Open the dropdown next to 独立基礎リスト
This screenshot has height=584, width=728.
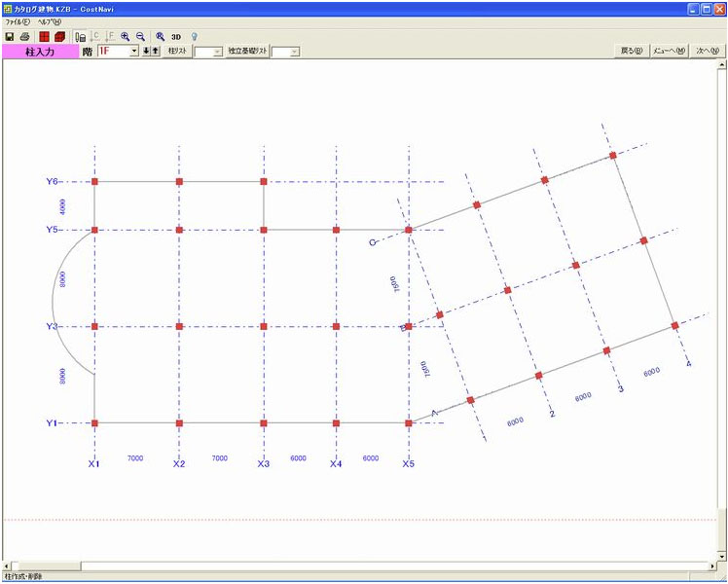coord(293,52)
